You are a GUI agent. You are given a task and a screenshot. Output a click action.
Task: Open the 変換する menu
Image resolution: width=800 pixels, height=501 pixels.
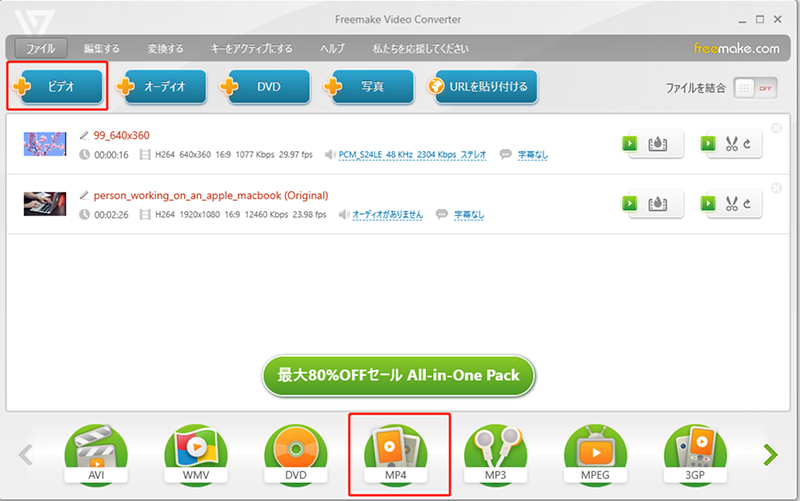[x=165, y=48]
